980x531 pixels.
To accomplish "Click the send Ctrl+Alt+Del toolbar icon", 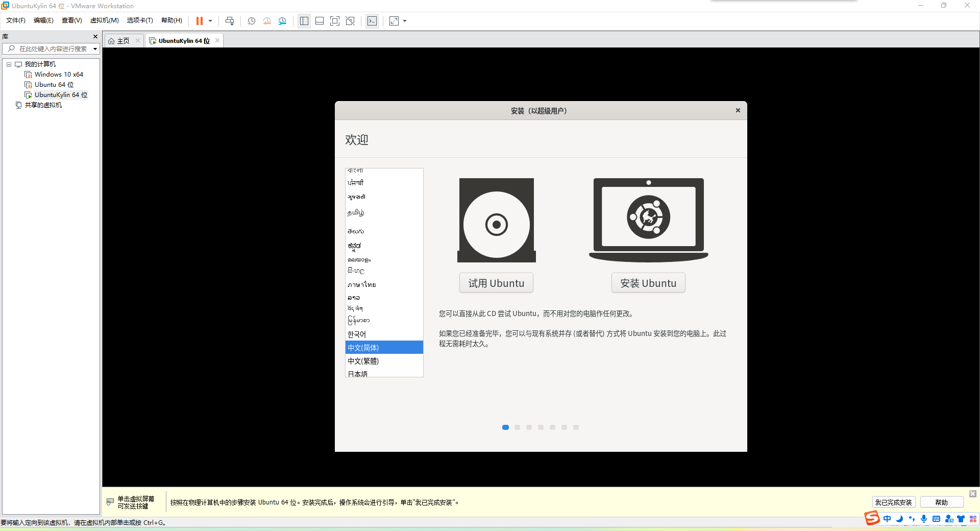I will click(230, 21).
